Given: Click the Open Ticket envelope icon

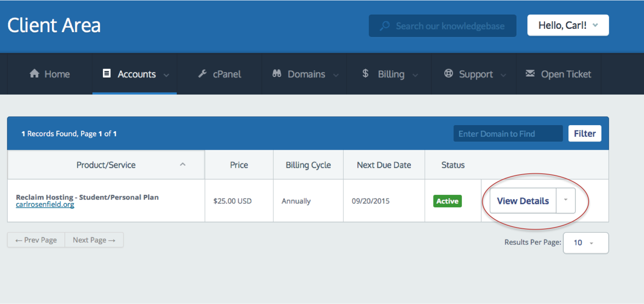Looking at the screenshot, I should pos(530,74).
